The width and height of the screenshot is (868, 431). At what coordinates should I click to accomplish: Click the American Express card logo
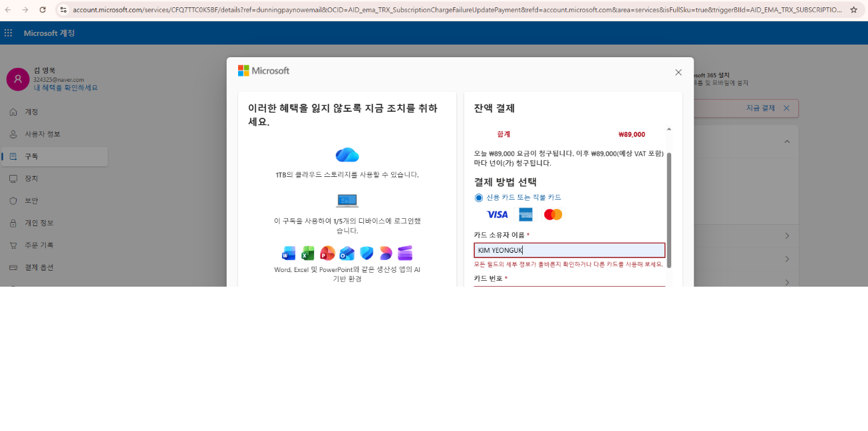tap(525, 215)
